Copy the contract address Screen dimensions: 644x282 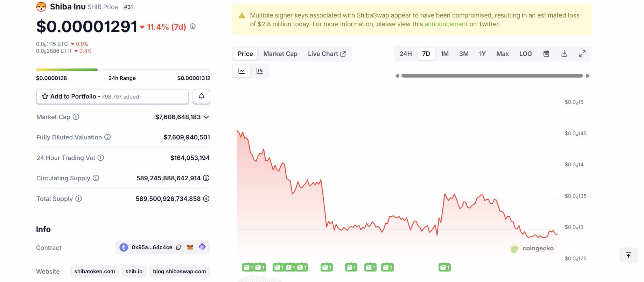pos(178,247)
